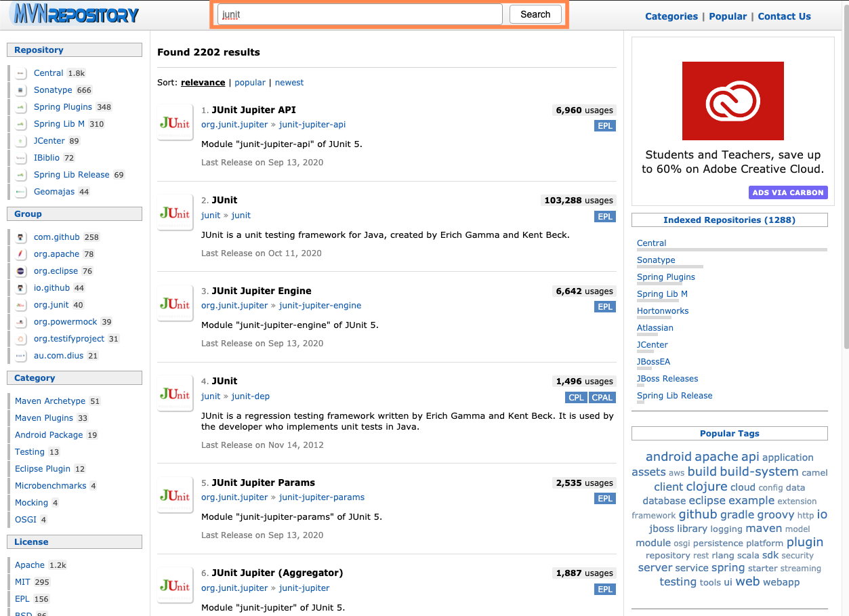The image size is (849, 616).
Task: Open Indexed Repositories (1288) header link
Action: (x=729, y=220)
